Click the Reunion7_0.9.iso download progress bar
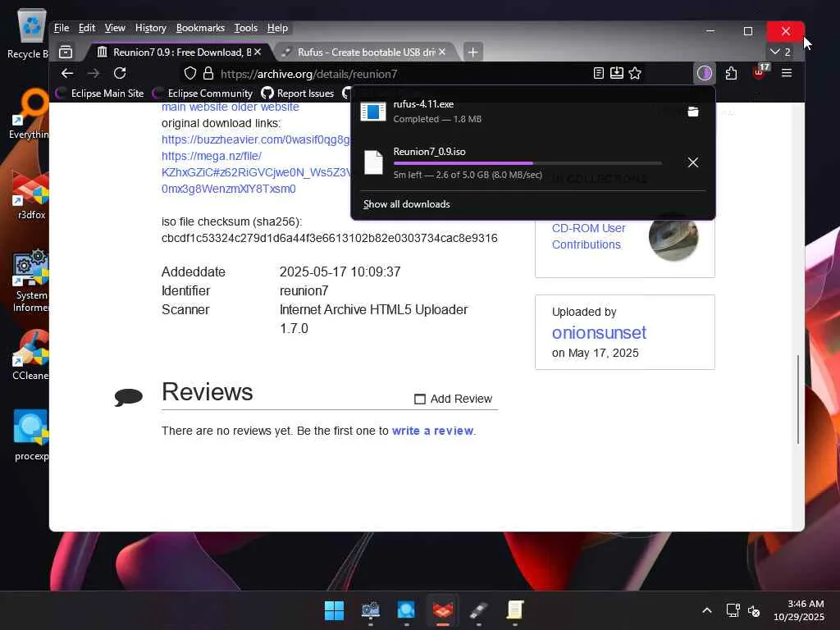Image resolution: width=840 pixels, height=630 pixels. coord(527,163)
